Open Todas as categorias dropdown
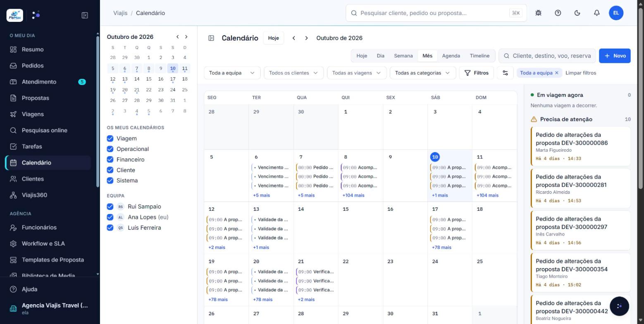The image size is (644, 324). tap(422, 73)
